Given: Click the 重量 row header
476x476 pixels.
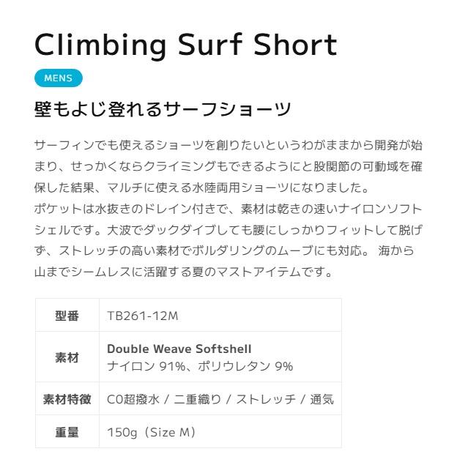Looking at the screenshot, I should (x=67, y=432).
